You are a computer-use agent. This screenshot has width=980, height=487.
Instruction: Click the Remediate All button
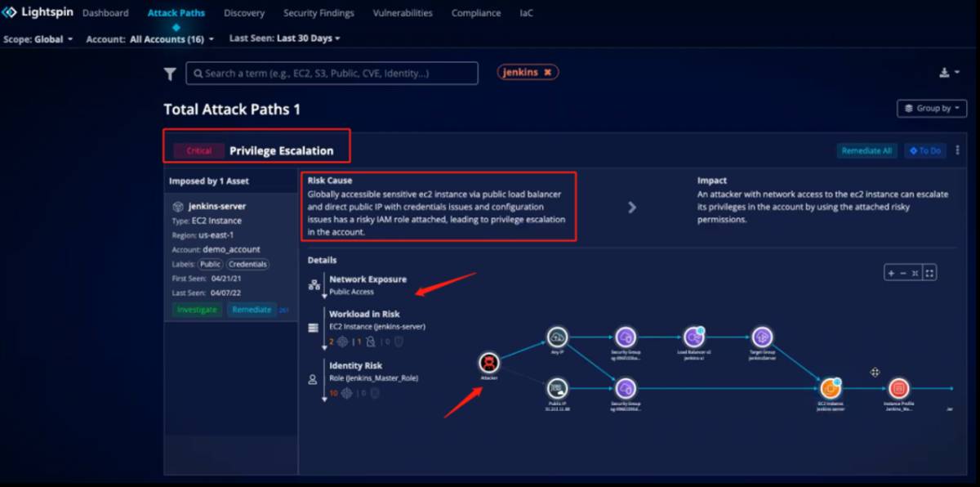(867, 150)
